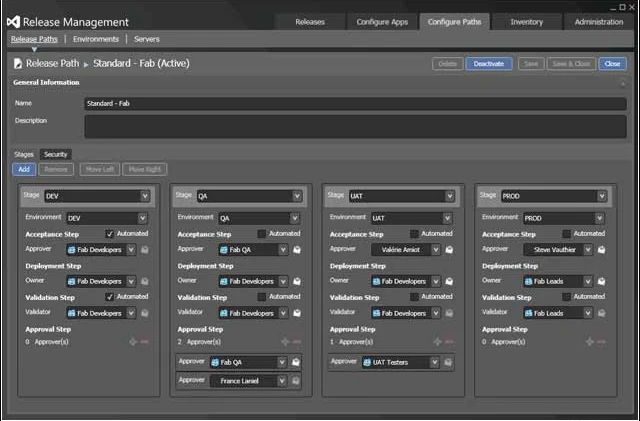Click the email icon beside PROD Validator Fab Leads

pos(601,313)
